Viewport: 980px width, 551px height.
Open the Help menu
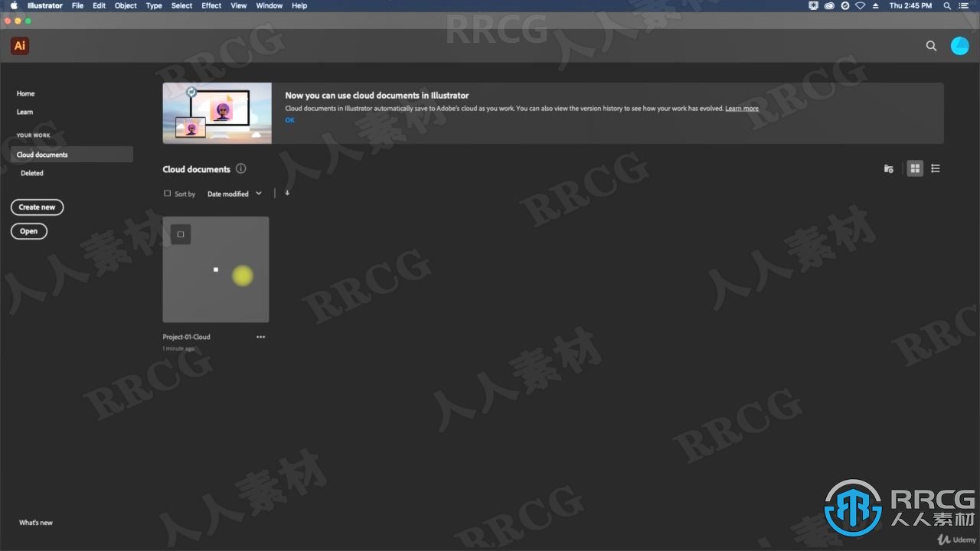click(299, 5)
